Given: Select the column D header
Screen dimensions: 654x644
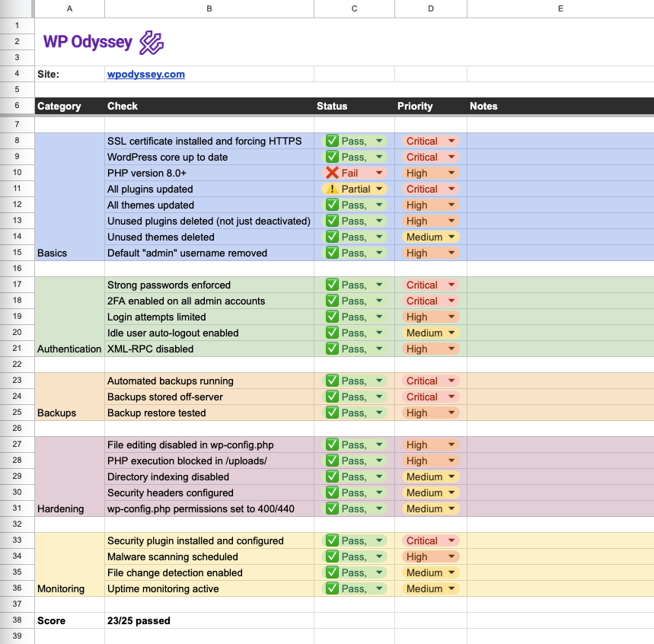Looking at the screenshot, I should tap(430, 8).
